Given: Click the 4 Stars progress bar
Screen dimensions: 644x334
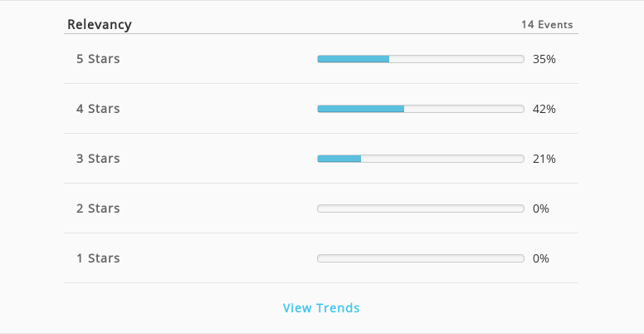Looking at the screenshot, I should (421, 109).
